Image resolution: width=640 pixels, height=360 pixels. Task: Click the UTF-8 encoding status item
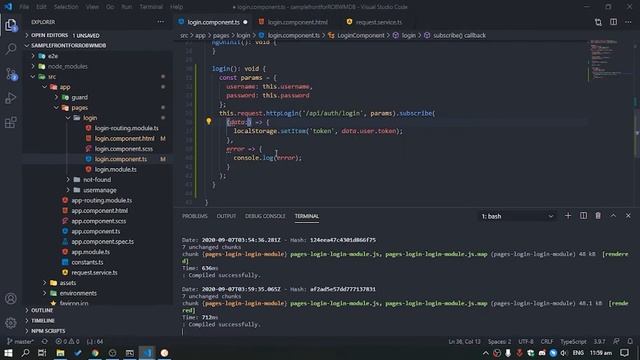(526, 341)
